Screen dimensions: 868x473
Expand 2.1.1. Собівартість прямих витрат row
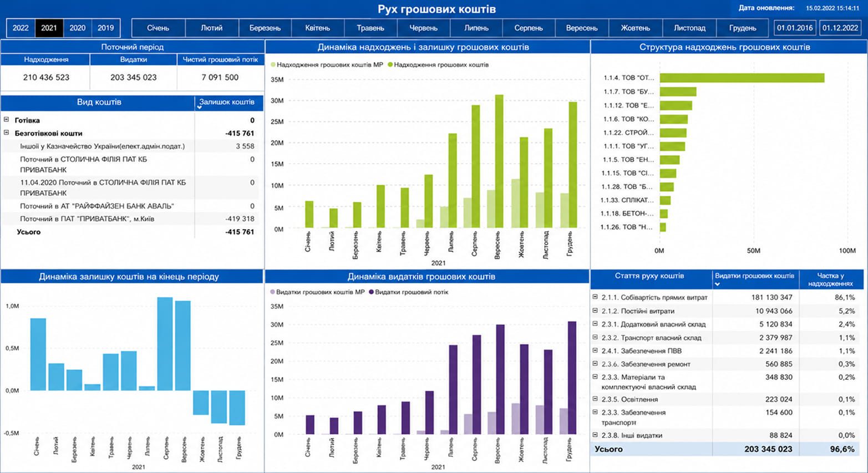pyautogui.click(x=595, y=297)
